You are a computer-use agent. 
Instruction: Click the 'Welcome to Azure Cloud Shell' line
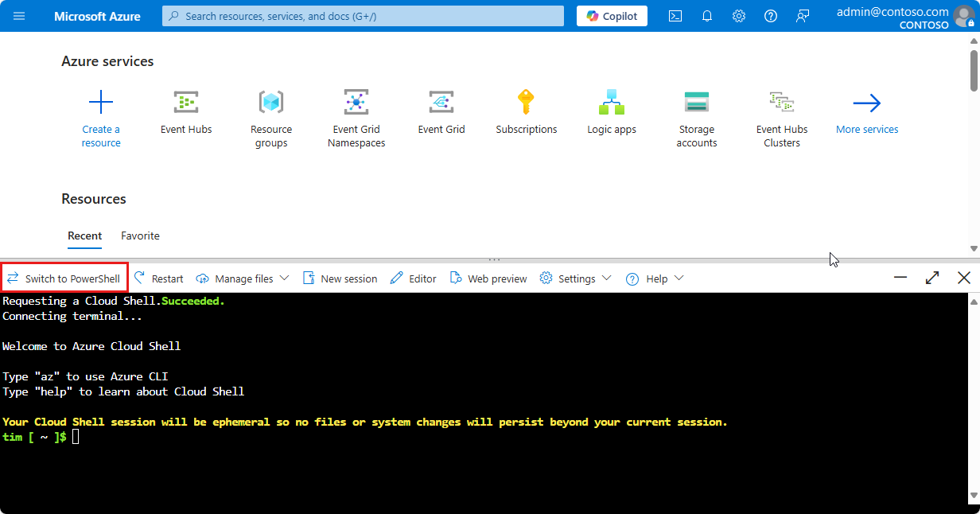coord(91,346)
